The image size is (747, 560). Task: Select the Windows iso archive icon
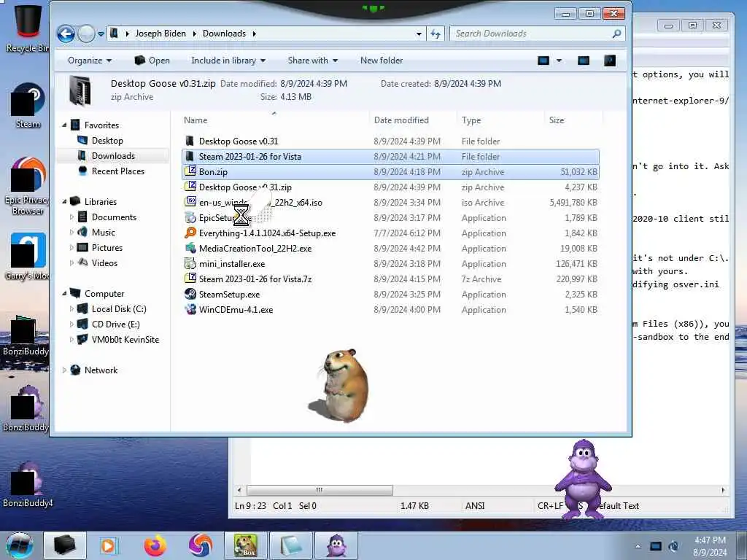coord(190,202)
